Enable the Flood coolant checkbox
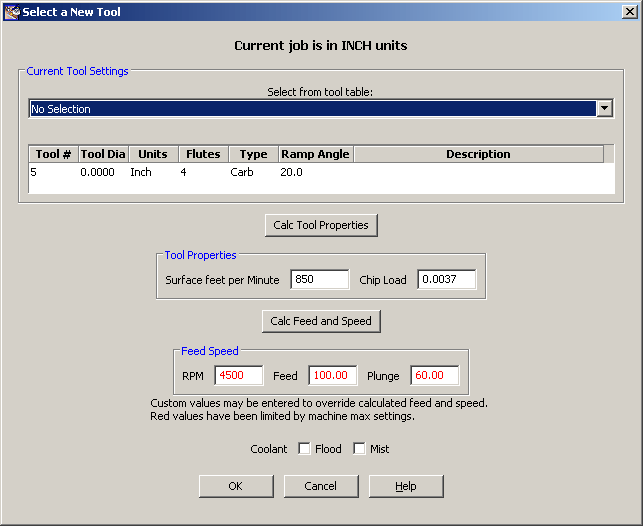643x526 pixels. point(304,449)
